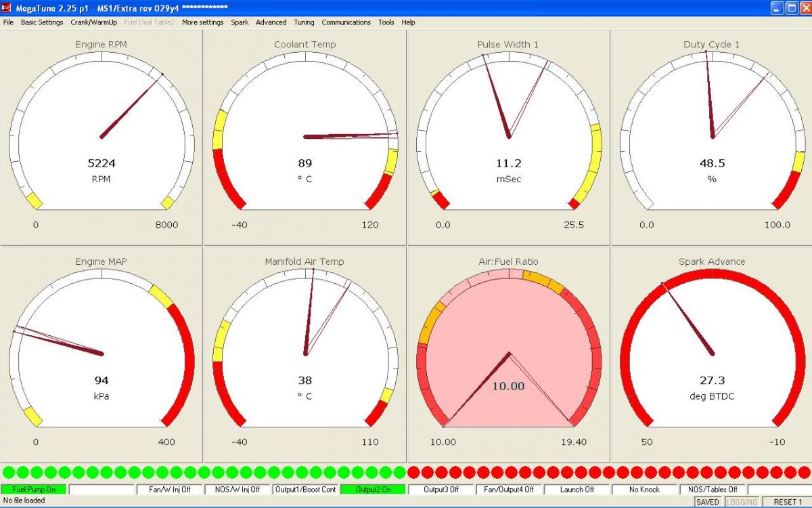Open the Tools menu

coord(386,22)
